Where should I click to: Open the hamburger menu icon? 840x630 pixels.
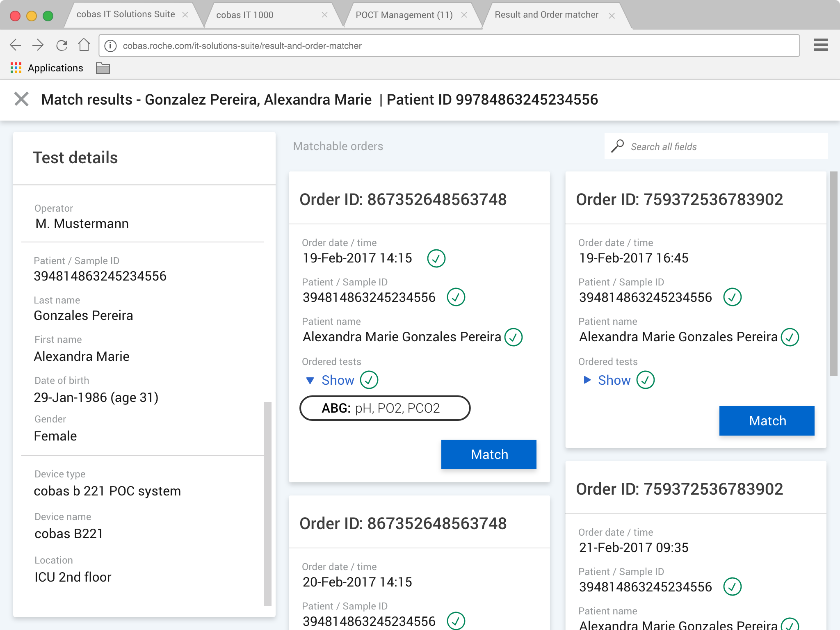820,45
